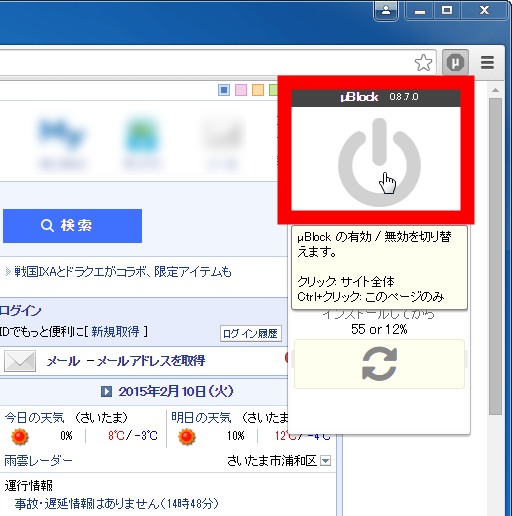Select the orange color theme swatch

pos(258,90)
